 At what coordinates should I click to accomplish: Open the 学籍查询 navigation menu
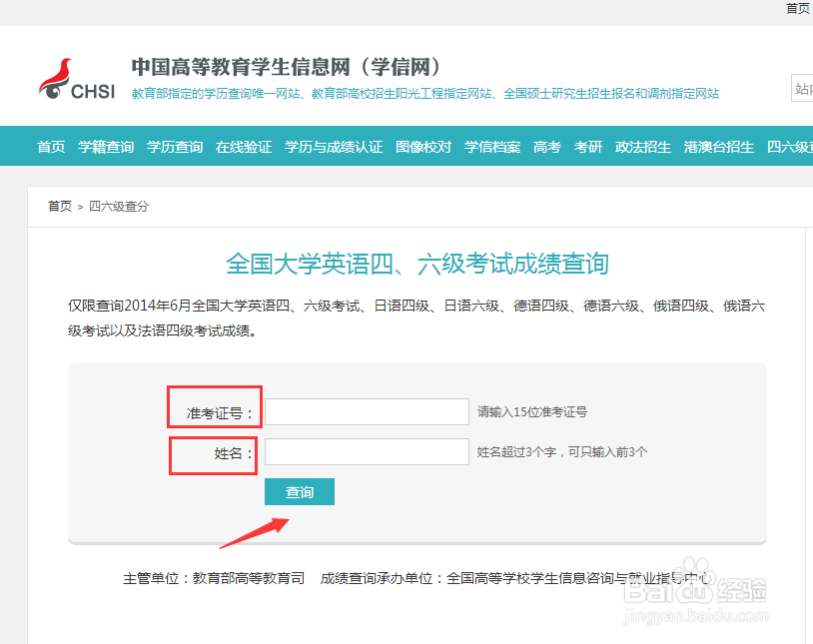click(x=106, y=146)
